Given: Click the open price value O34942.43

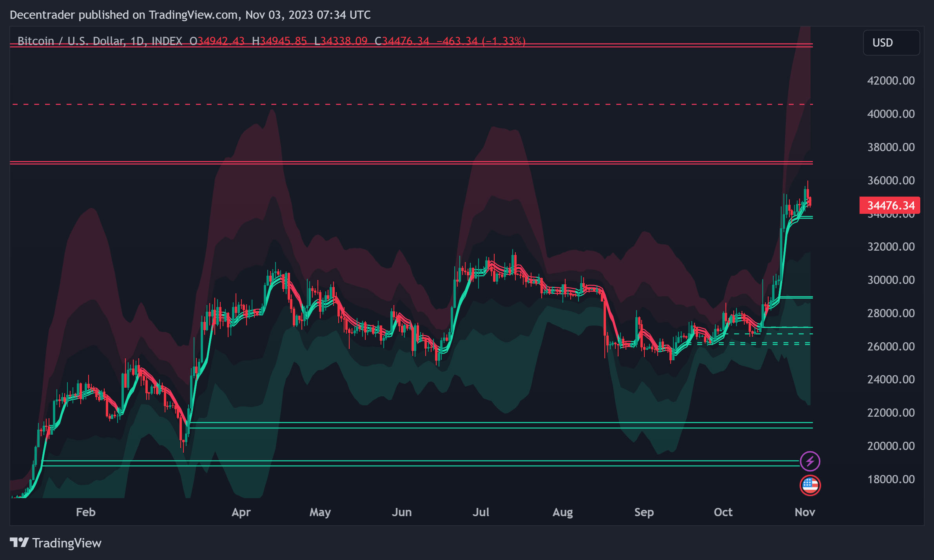Looking at the screenshot, I should pos(217,41).
